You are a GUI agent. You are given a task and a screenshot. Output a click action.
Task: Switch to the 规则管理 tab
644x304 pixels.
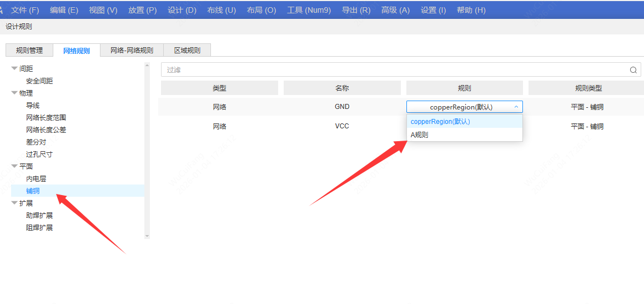point(29,51)
